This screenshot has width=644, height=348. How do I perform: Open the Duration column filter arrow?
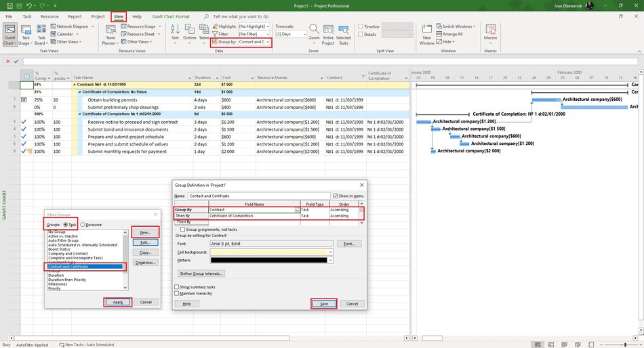click(x=216, y=78)
